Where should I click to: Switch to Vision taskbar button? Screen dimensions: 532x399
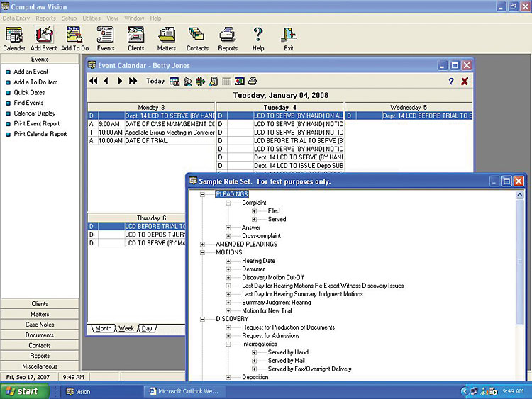tap(101, 391)
